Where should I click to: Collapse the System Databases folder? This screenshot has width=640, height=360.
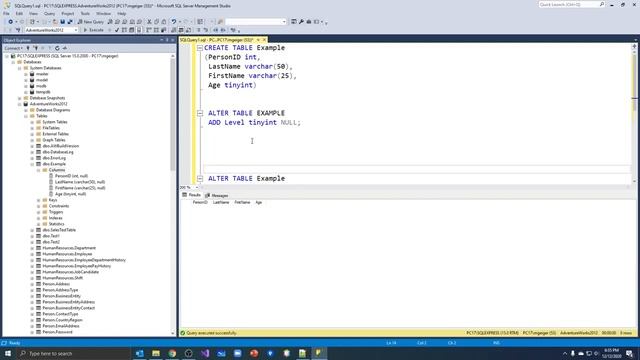tap(19, 68)
